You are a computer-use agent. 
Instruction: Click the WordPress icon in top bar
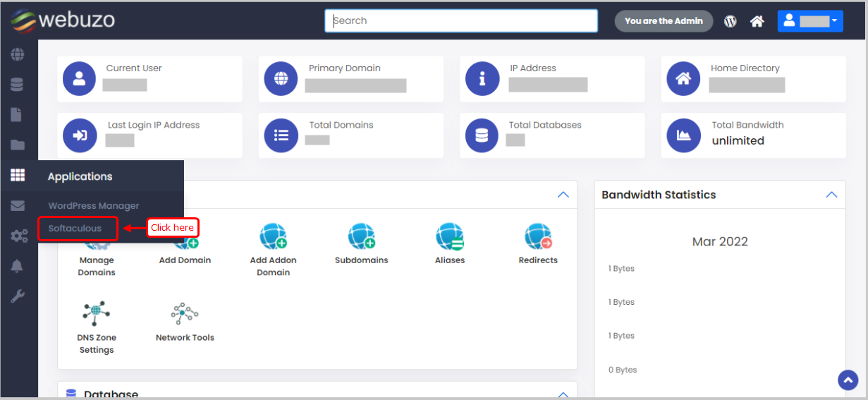(x=731, y=21)
